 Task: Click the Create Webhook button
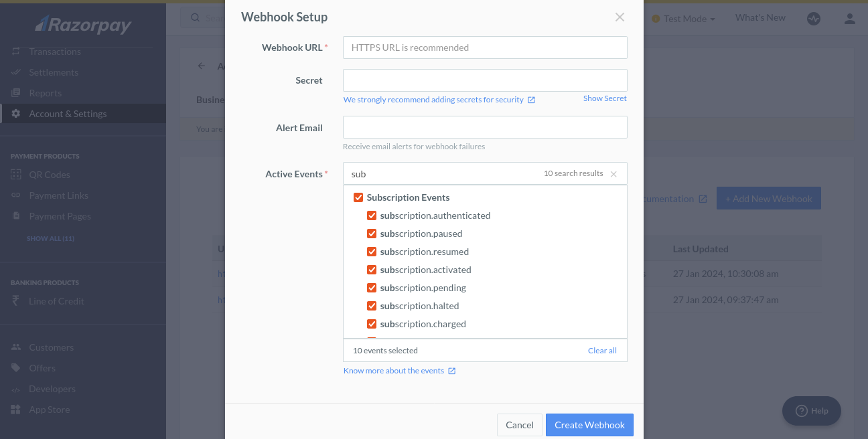coord(589,424)
